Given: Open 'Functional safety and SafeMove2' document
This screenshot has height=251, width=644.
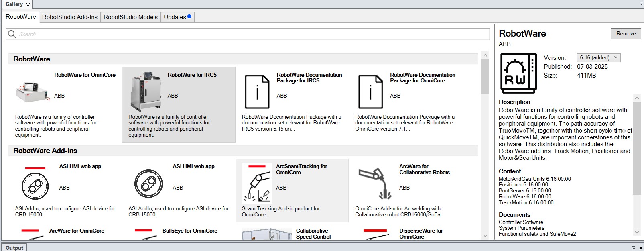Looking at the screenshot, I should [537, 234].
